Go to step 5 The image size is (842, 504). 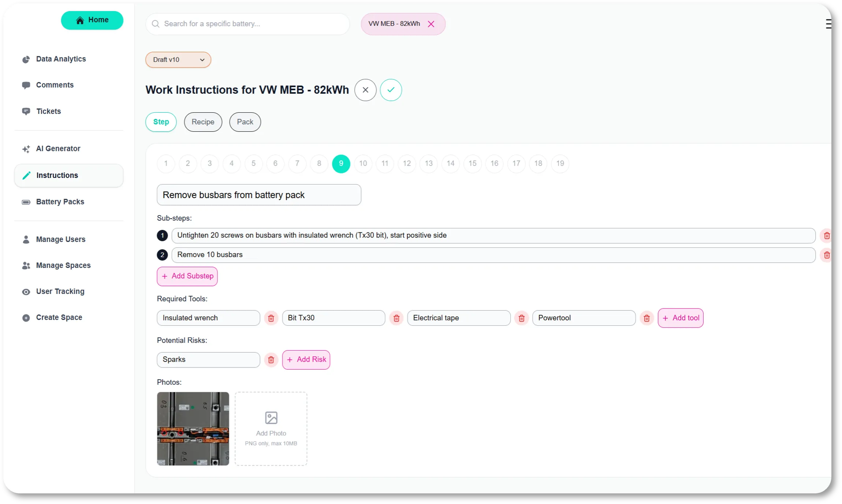point(253,164)
